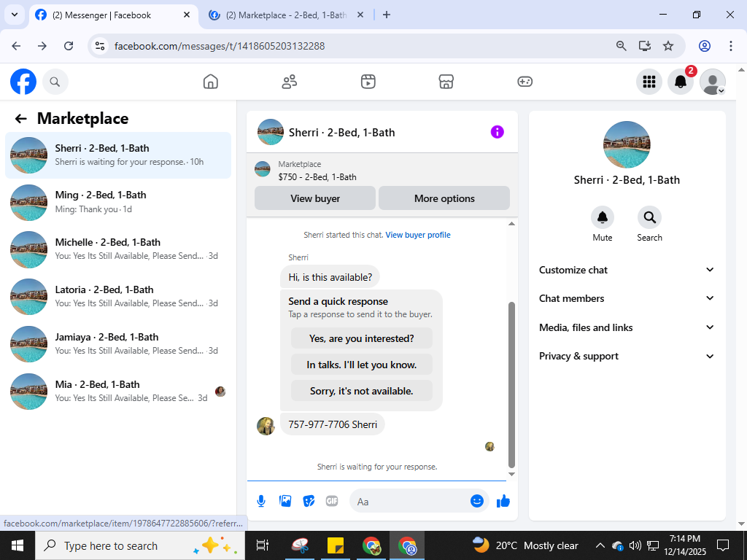Image resolution: width=747 pixels, height=560 pixels.
Task: Open the account profile avatar menu
Action: (712, 82)
